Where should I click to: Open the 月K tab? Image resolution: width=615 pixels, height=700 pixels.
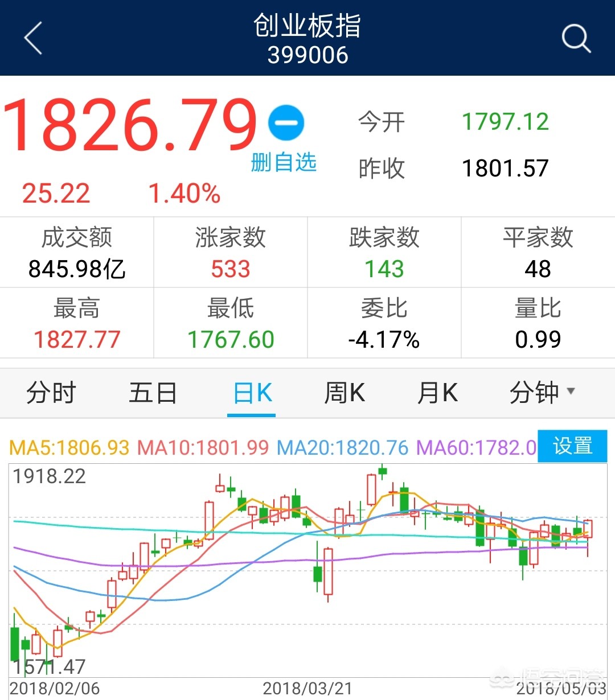(x=437, y=393)
